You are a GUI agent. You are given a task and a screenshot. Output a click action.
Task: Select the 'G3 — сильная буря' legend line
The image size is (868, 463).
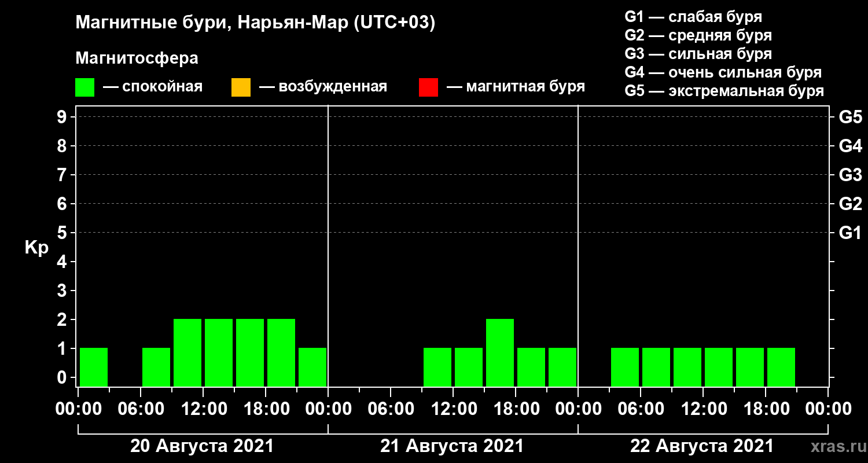(698, 54)
